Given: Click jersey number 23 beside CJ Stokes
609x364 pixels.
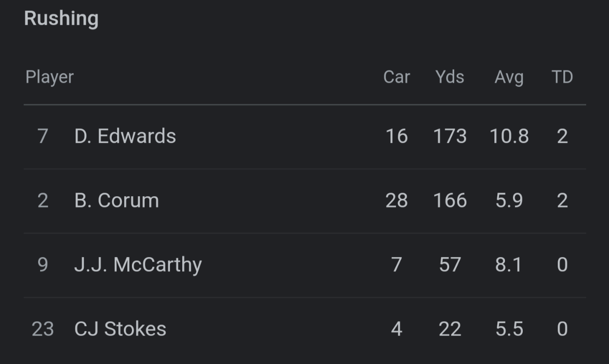Looking at the screenshot, I should [x=43, y=329].
